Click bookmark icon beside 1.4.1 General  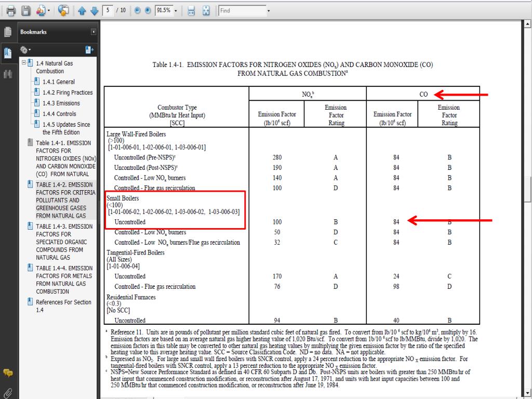tap(37, 82)
